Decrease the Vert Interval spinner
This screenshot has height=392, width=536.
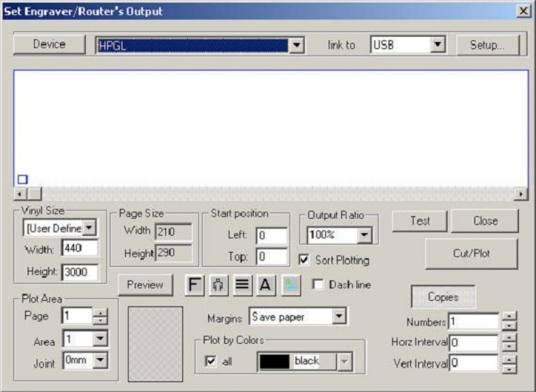point(509,369)
